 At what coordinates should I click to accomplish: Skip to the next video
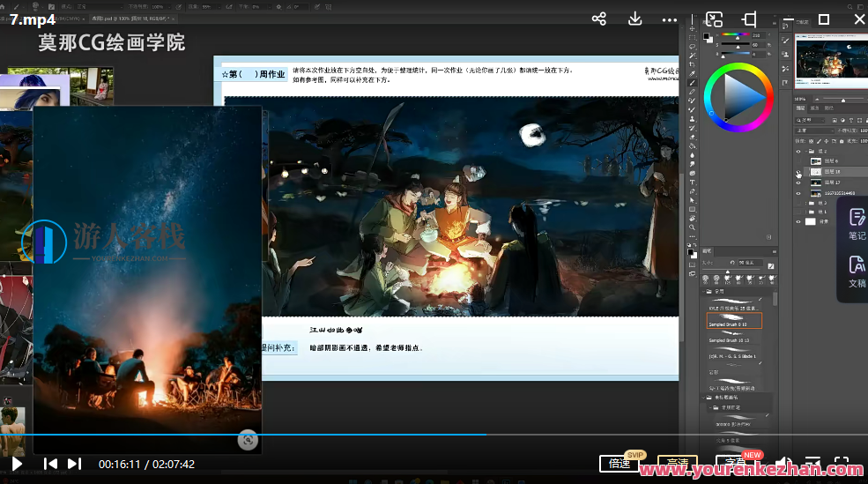point(74,464)
